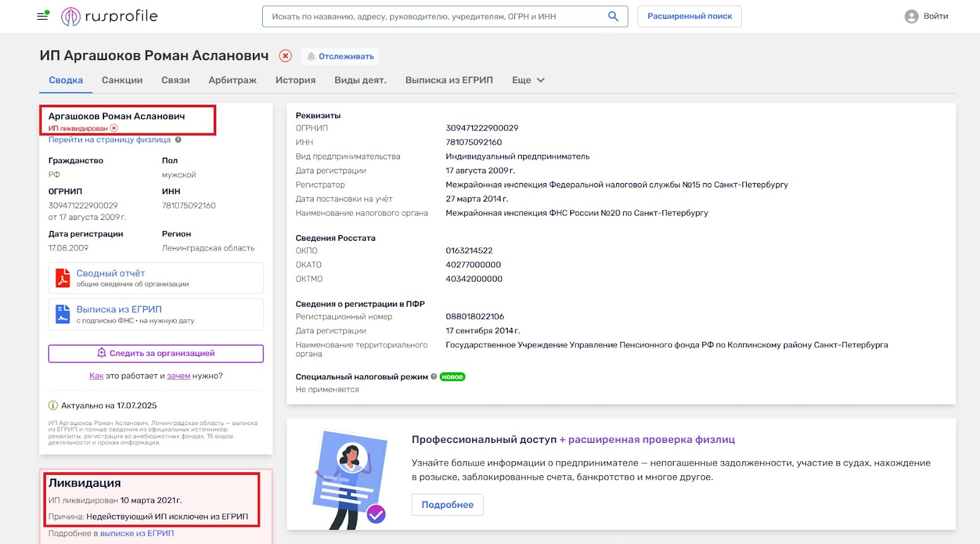Screen dimensions: 980x544
Task: Click the Rusprofile logo
Action: pyautogui.click(x=110, y=17)
